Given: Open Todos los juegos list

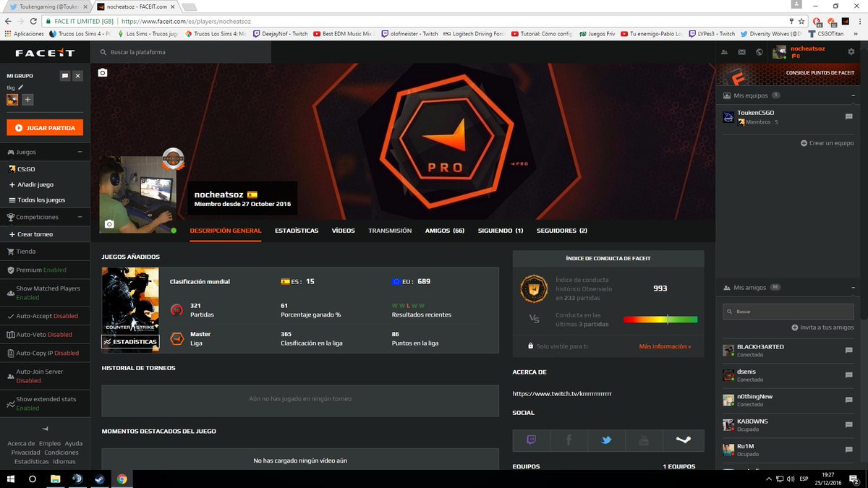Looking at the screenshot, I should [36, 200].
